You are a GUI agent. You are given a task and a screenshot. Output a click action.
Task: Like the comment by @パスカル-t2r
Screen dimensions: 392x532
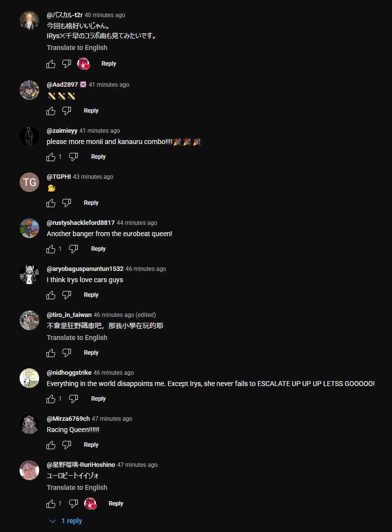coord(51,64)
